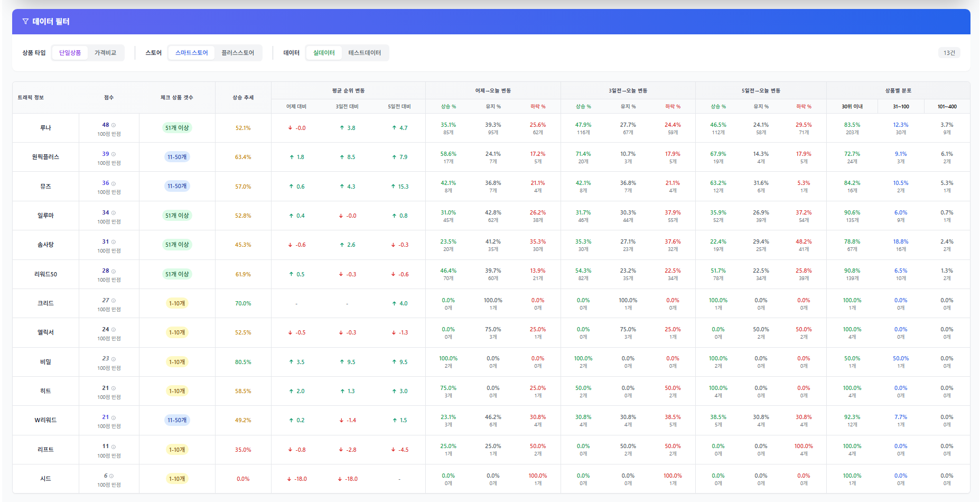Click info icon next to 엘릭서 score 24

[x=114, y=330]
